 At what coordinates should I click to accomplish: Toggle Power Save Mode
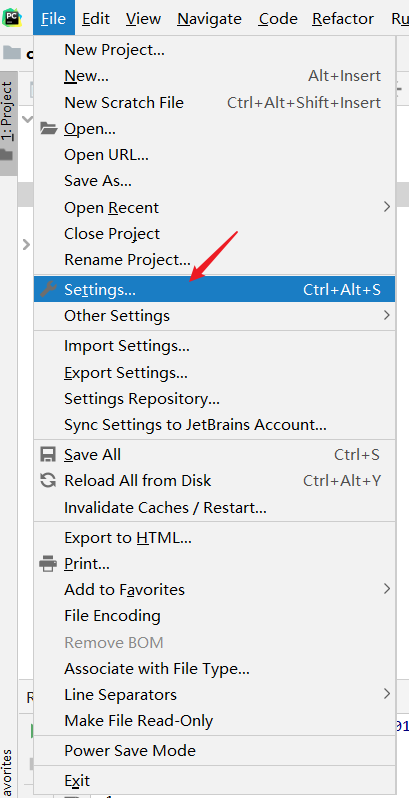[x=214, y=750]
